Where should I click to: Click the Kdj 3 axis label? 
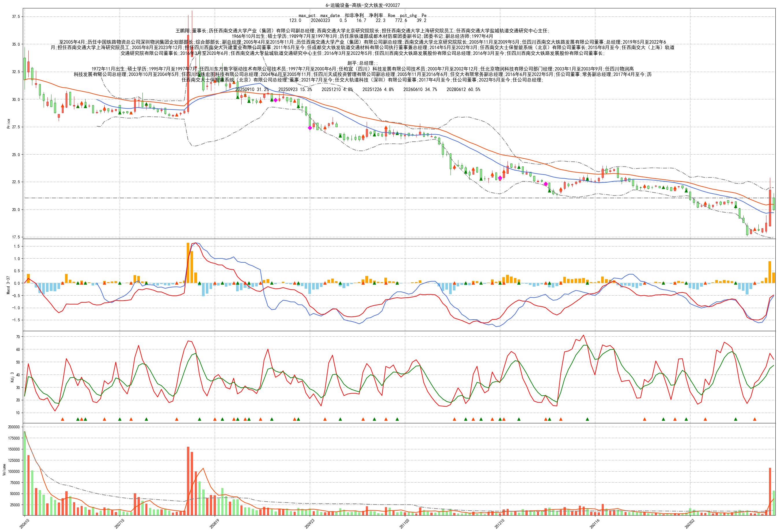[12, 377]
